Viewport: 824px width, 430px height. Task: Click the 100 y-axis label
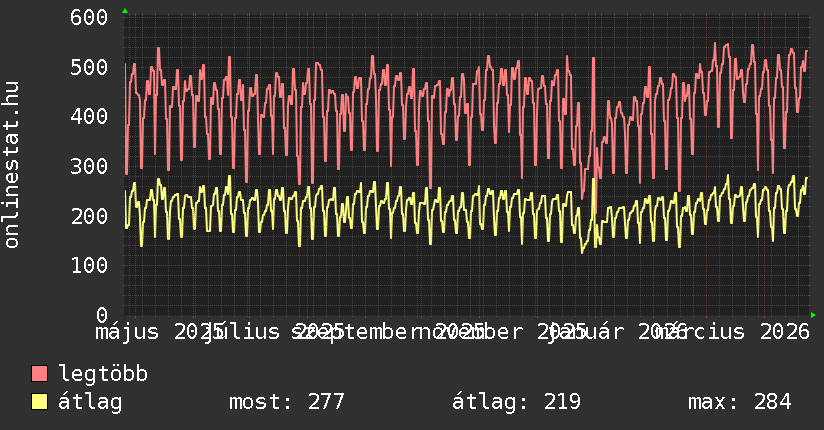coord(90,265)
